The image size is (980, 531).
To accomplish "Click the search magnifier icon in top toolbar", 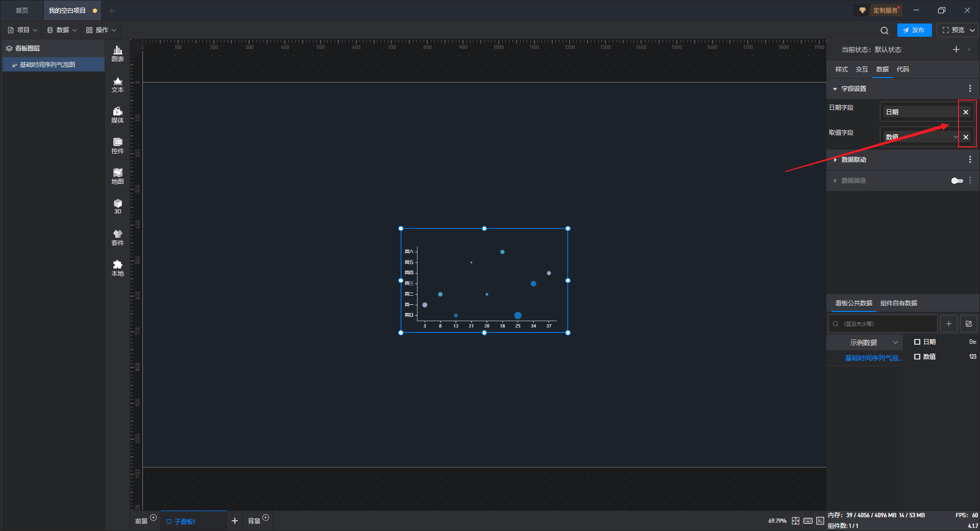I will [x=884, y=30].
